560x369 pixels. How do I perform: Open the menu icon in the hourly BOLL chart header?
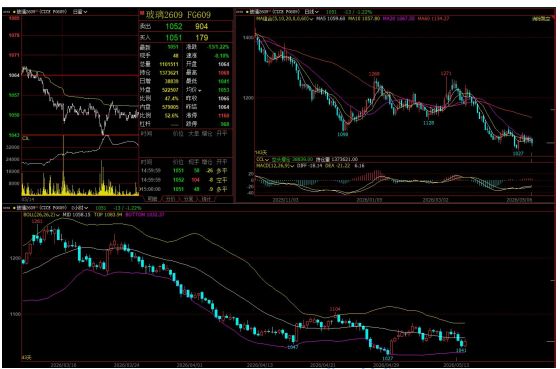point(7,208)
